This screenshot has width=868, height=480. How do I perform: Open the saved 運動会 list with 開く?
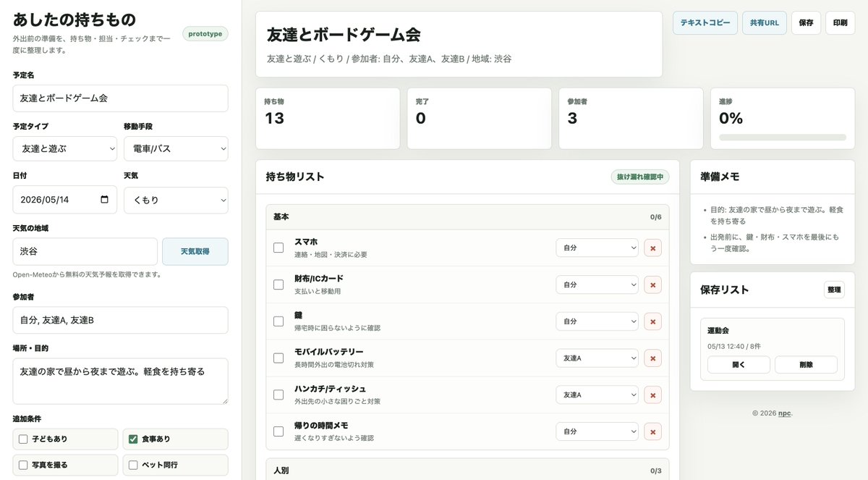pos(739,365)
